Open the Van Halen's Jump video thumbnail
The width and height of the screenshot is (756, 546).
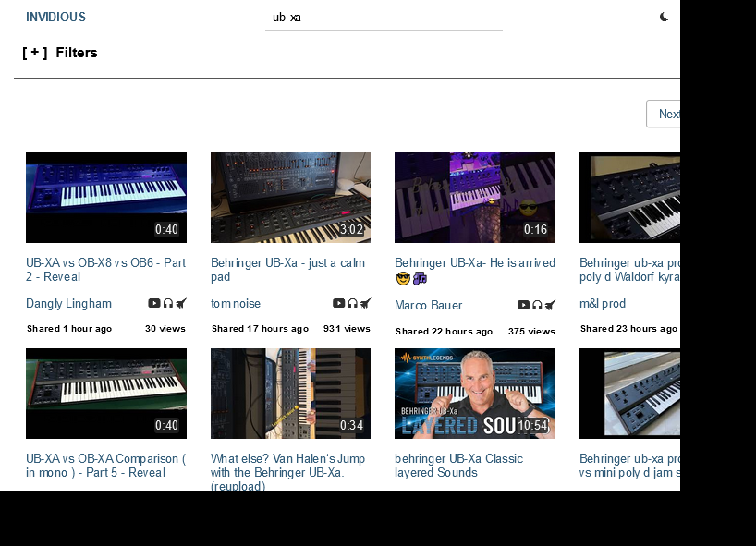291,394
